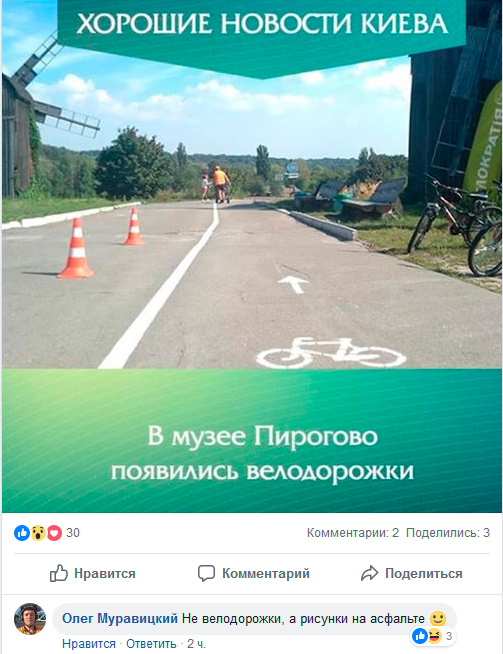The width and height of the screenshot is (503, 654).
Task: Click the share arrow icon next to Поделиться
Action: tap(370, 574)
